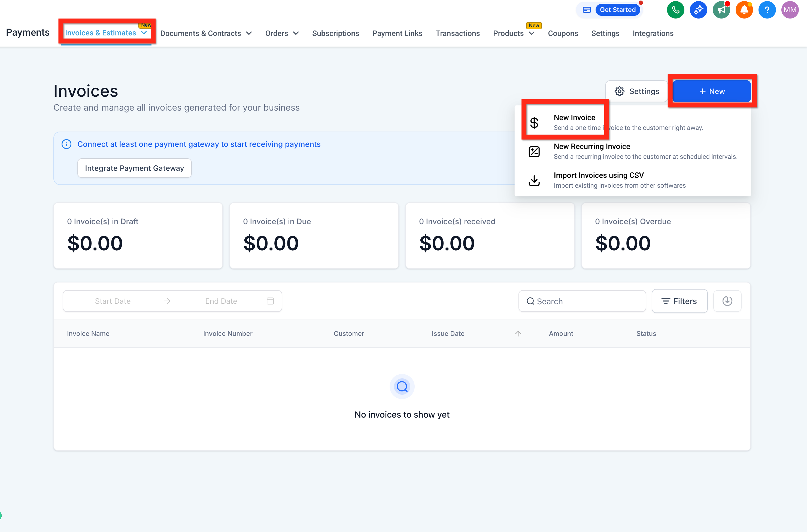Sort by the Issue Date arrow
This screenshot has height=532, width=807.
click(x=518, y=333)
